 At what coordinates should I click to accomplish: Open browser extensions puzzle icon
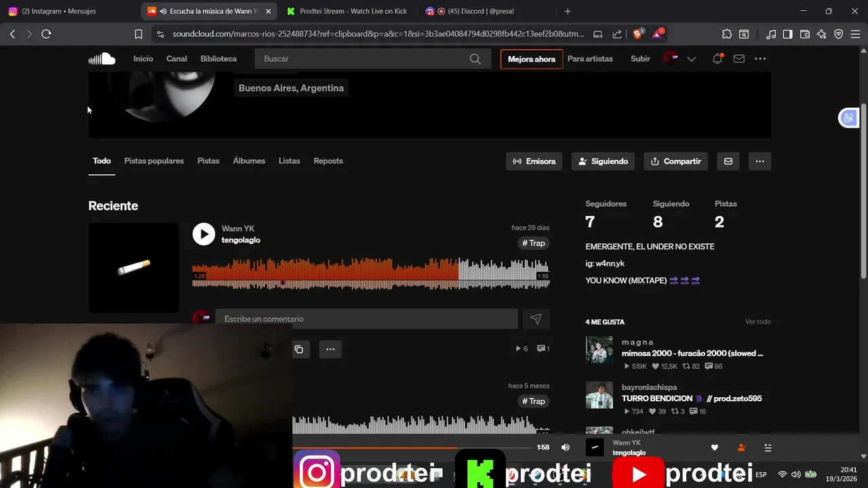pyautogui.click(x=727, y=34)
